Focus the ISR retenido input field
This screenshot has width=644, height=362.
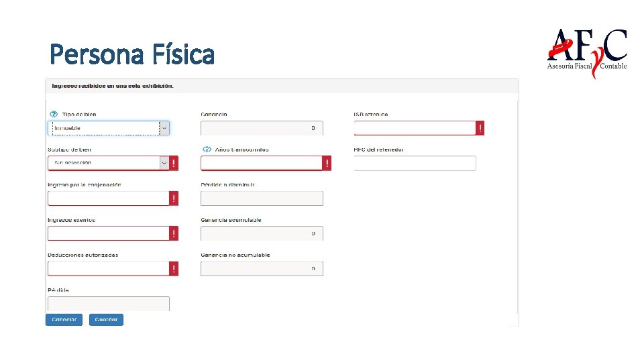pos(415,128)
